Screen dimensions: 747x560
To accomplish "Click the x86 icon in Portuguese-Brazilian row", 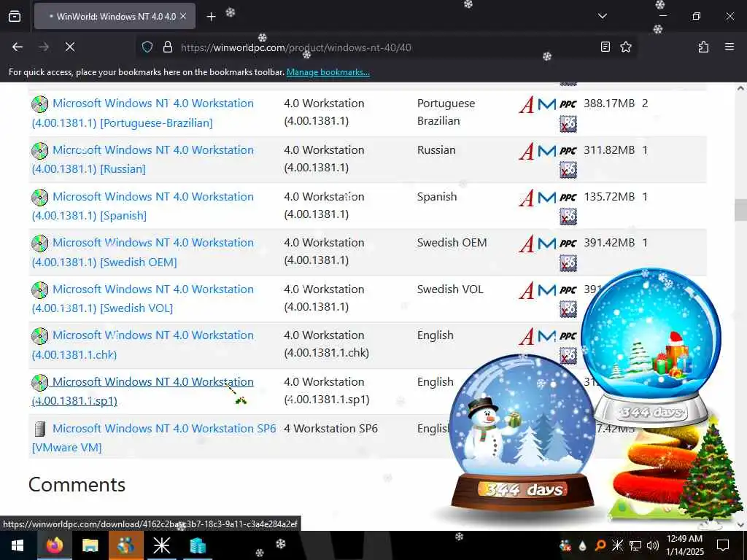I will 568,124.
